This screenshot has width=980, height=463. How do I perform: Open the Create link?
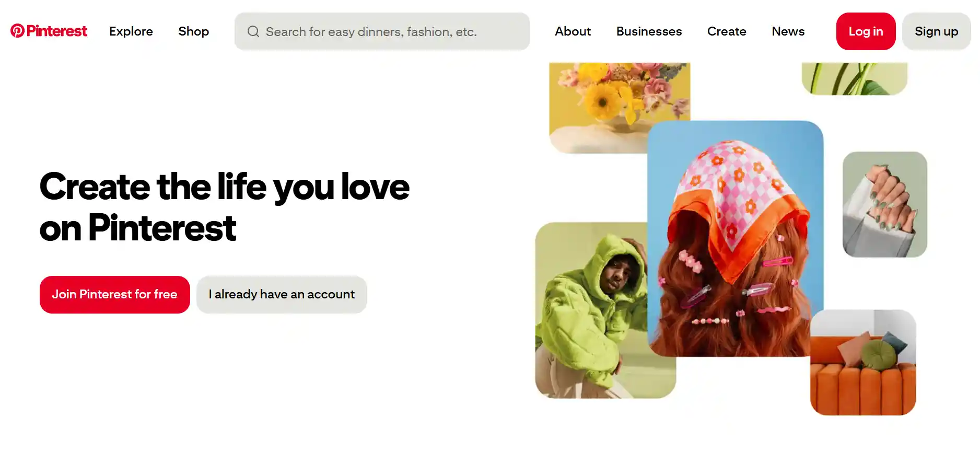[727, 31]
